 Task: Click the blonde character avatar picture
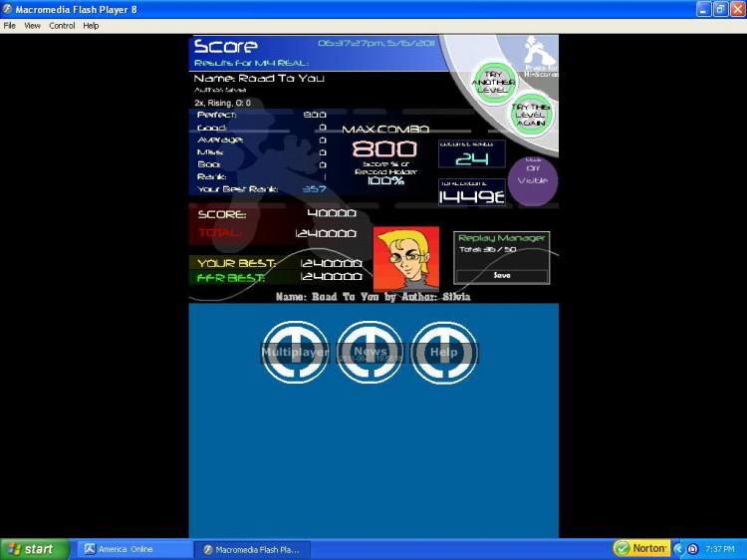(405, 260)
